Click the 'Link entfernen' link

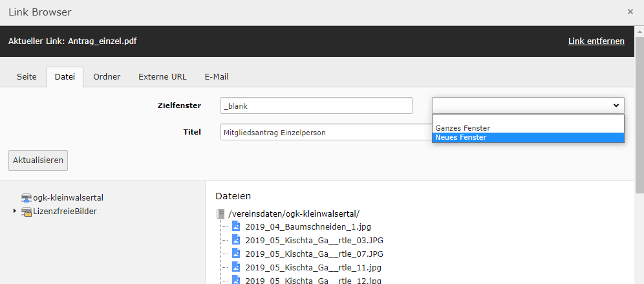tap(596, 41)
